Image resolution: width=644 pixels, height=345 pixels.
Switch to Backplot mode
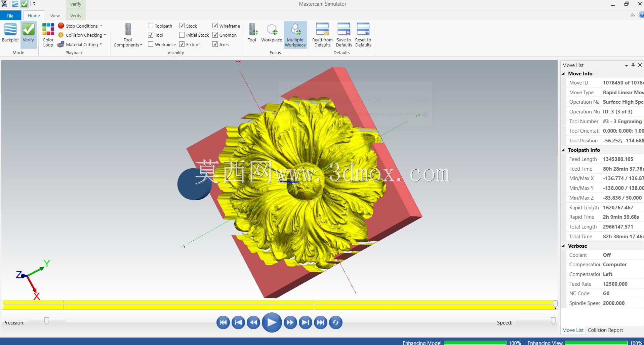(x=10, y=33)
